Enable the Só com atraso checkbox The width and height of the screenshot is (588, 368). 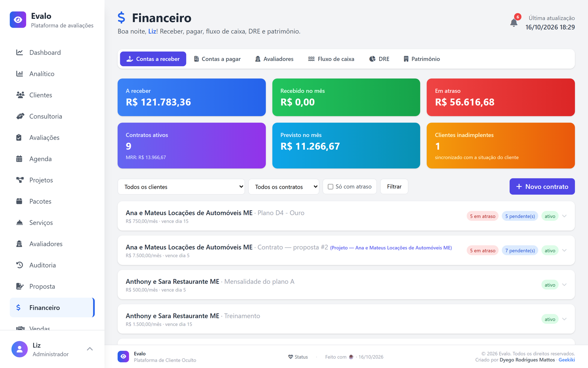coord(330,187)
